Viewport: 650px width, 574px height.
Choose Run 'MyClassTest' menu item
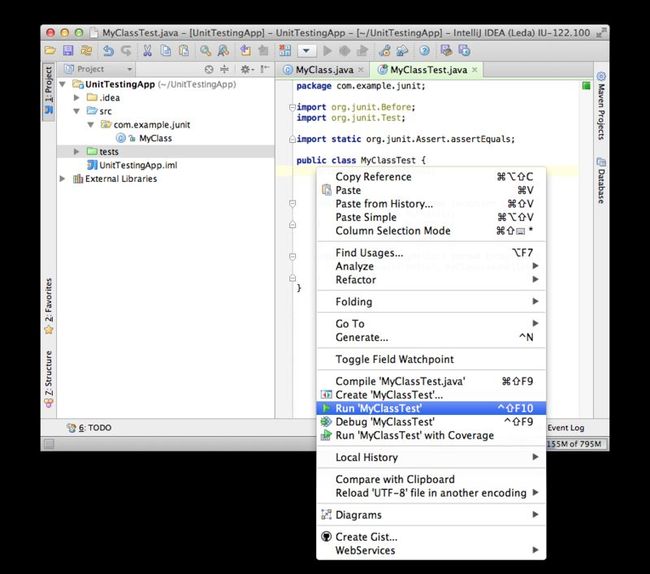click(x=431, y=408)
